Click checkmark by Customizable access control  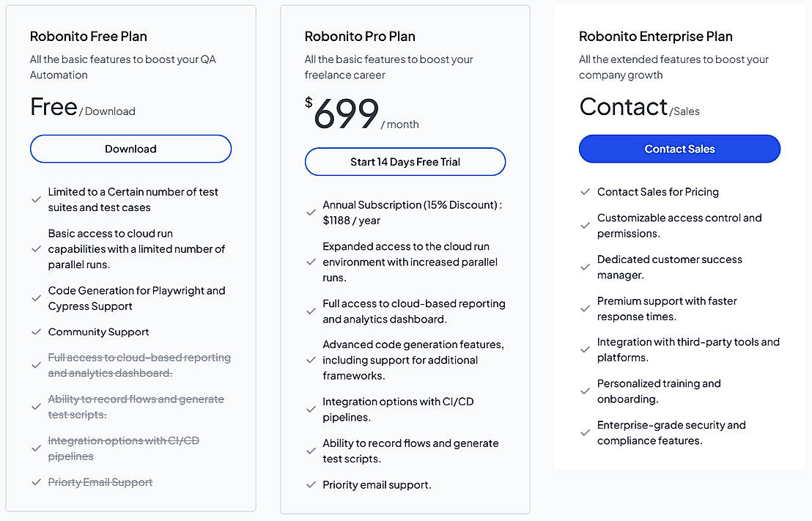click(585, 226)
